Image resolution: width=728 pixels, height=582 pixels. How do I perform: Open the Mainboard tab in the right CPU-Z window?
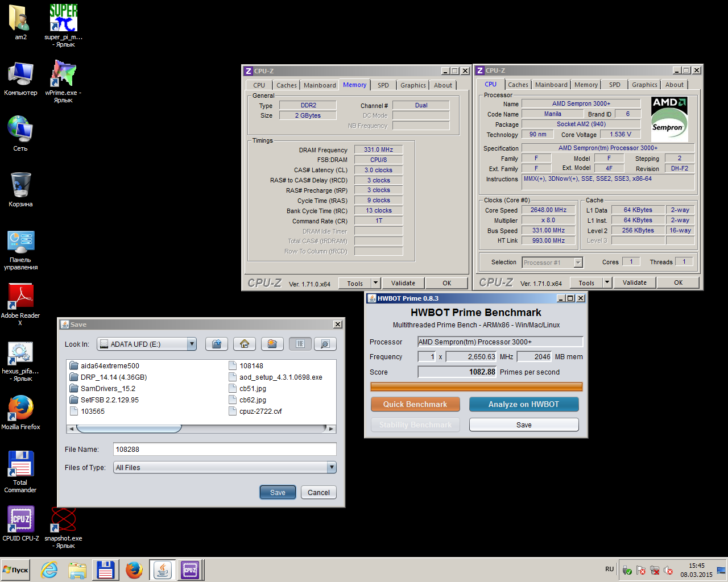click(x=551, y=85)
